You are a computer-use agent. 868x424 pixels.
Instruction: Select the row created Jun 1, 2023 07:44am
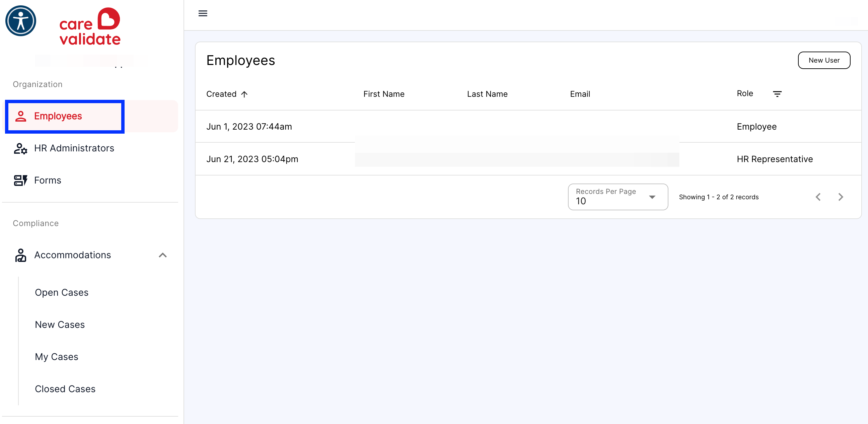coord(528,127)
